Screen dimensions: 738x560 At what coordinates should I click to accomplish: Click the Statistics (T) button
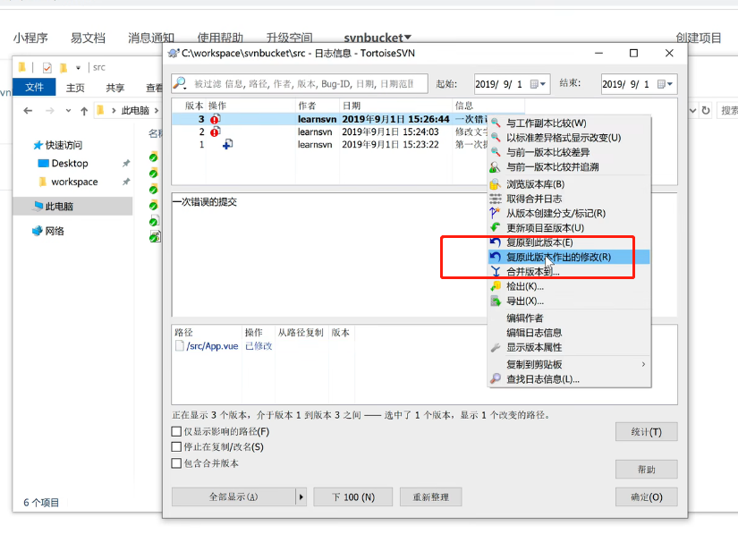[646, 432]
